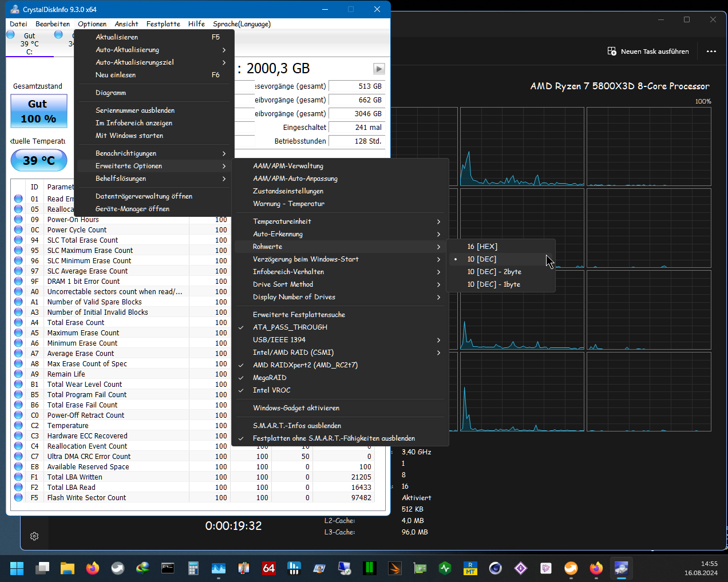Click status circle of Flash Write Sector Count
Image resolution: width=728 pixels, height=582 pixels.
pyautogui.click(x=18, y=497)
